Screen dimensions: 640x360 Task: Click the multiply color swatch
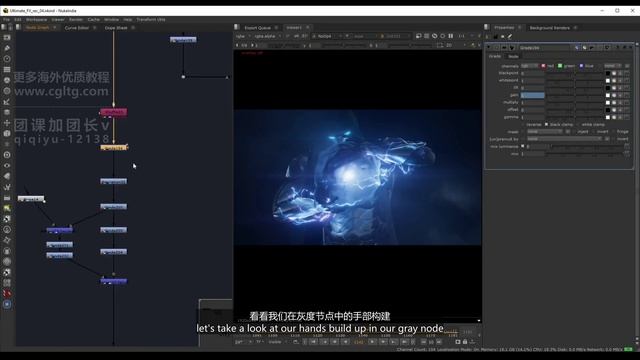(608, 103)
